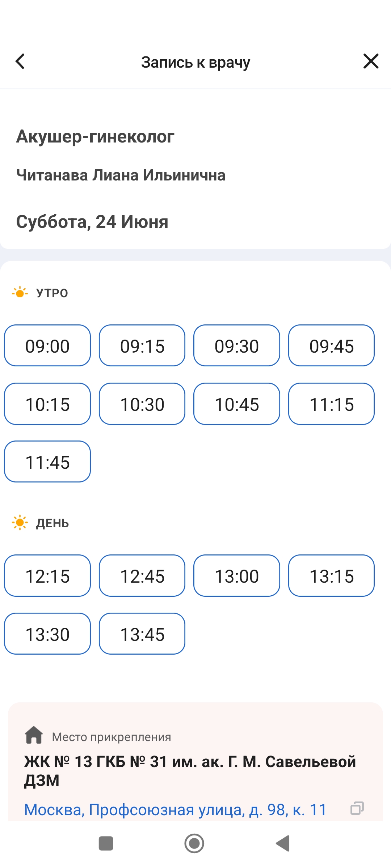
Task: Choose the 13:45 time slot
Action: click(x=142, y=634)
